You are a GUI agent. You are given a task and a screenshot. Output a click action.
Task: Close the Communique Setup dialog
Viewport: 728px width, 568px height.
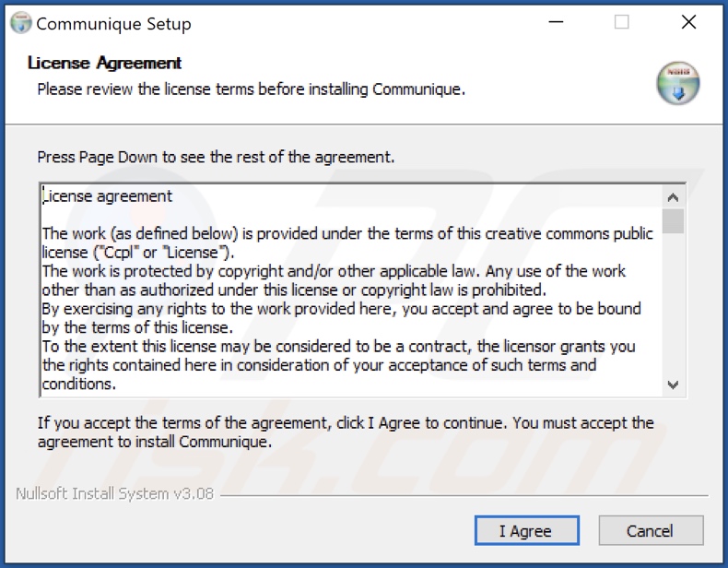click(x=688, y=23)
